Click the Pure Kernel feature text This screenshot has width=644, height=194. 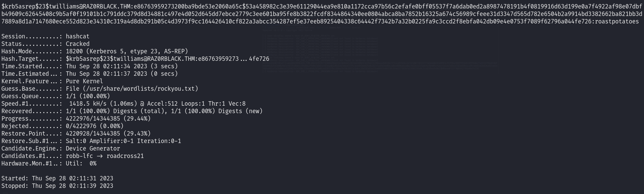(x=84, y=81)
